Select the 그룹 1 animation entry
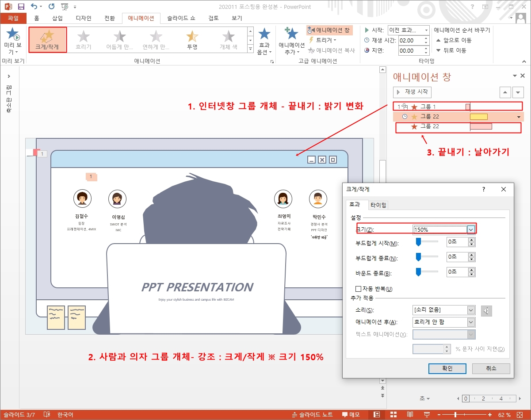The height and width of the screenshot is (420, 531). (x=458, y=107)
